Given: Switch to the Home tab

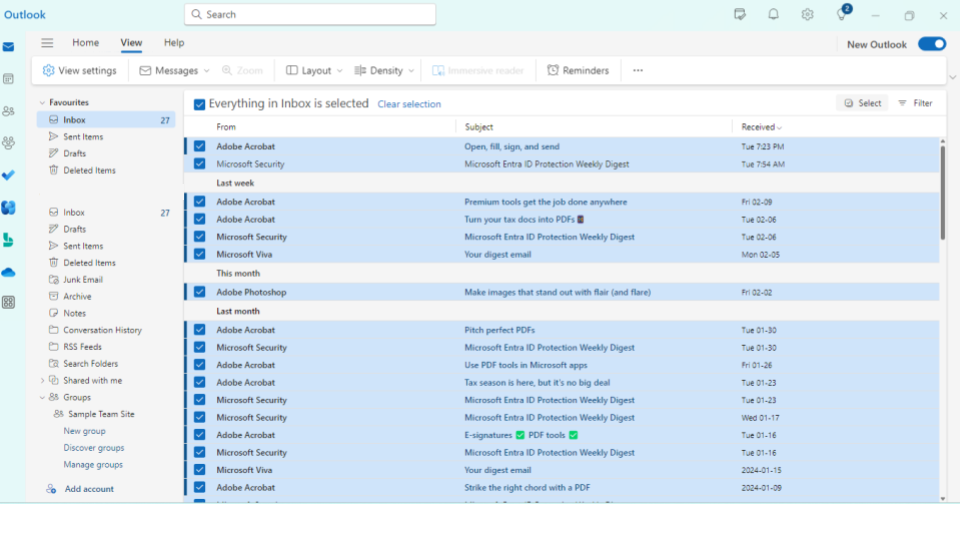Looking at the screenshot, I should click(85, 43).
